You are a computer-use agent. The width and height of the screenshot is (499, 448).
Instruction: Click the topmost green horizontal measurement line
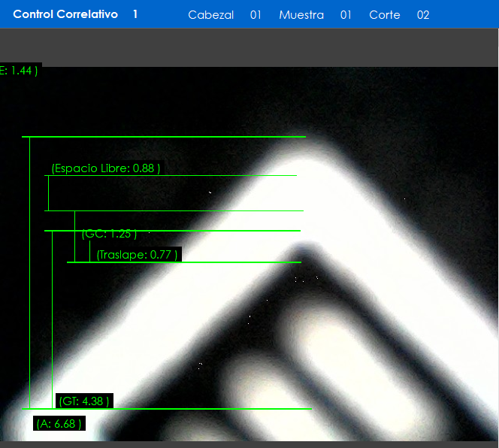pos(164,137)
